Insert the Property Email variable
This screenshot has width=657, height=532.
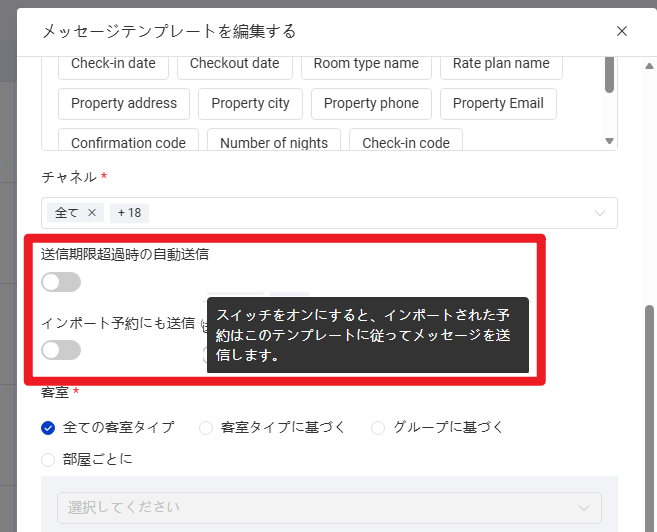tap(498, 103)
